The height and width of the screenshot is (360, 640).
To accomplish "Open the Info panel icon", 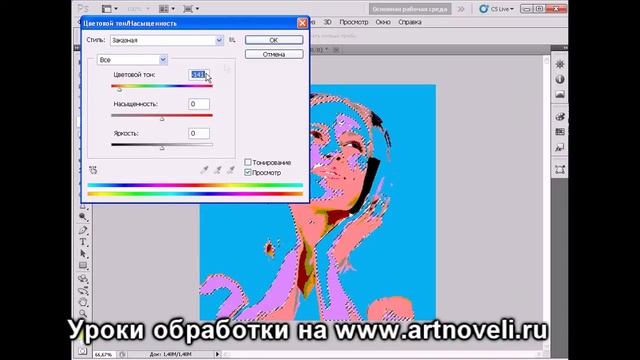I will [560, 79].
